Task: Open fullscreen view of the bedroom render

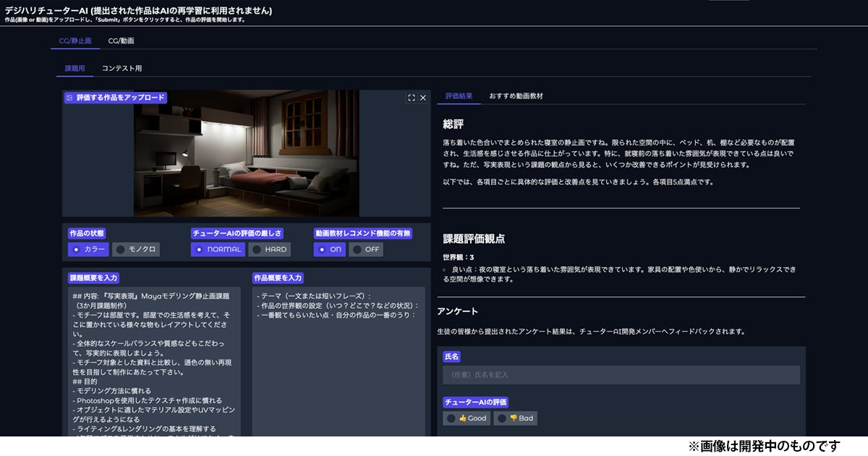Action: coord(410,97)
